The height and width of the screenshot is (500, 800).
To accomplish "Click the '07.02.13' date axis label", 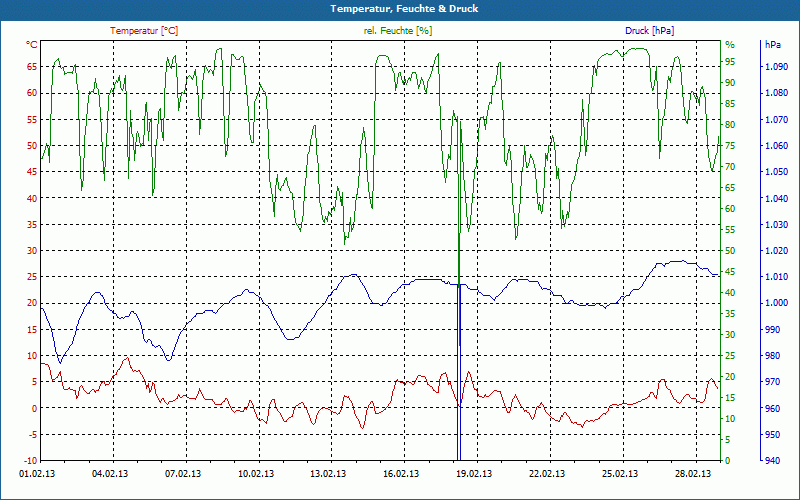I will [183, 474].
